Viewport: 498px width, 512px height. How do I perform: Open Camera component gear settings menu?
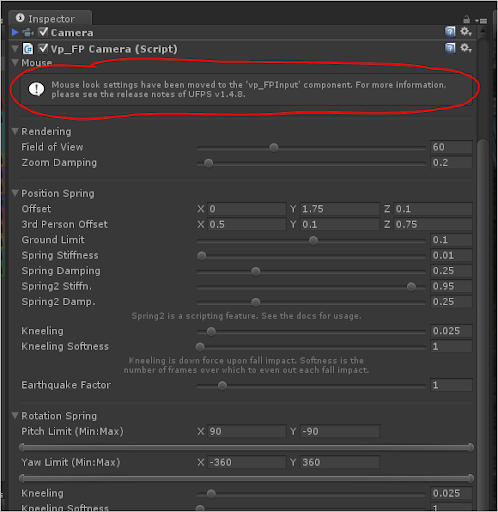[x=466, y=32]
